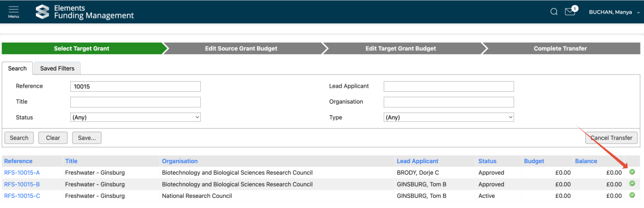The height and width of the screenshot is (208, 644).
Task: Open the mail notifications icon
Action: (570, 12)
